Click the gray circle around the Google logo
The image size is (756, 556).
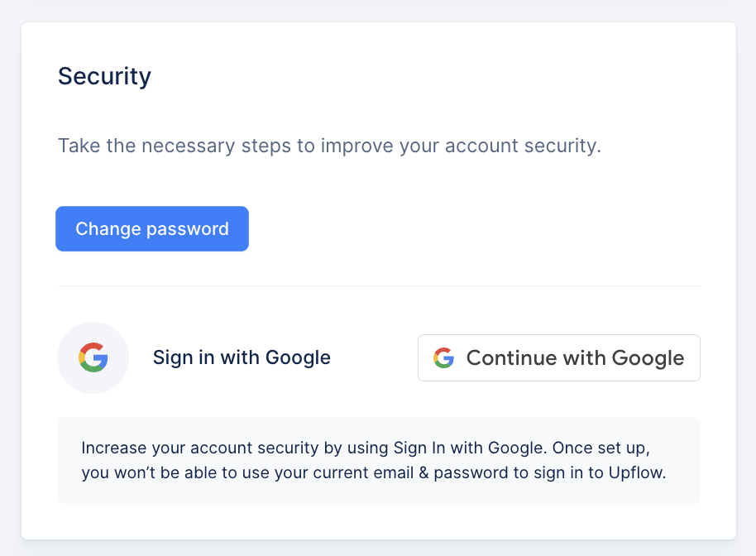point(93,357)
